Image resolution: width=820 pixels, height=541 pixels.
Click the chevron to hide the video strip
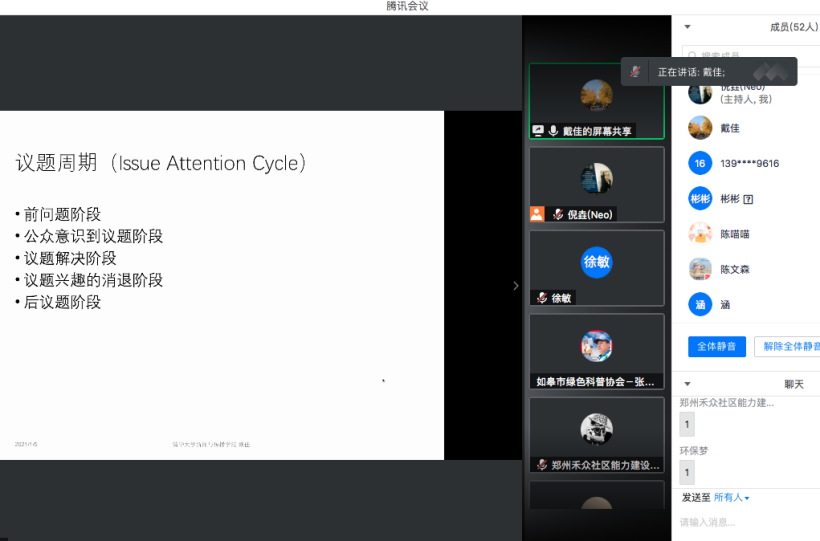[x=516, y=285]
